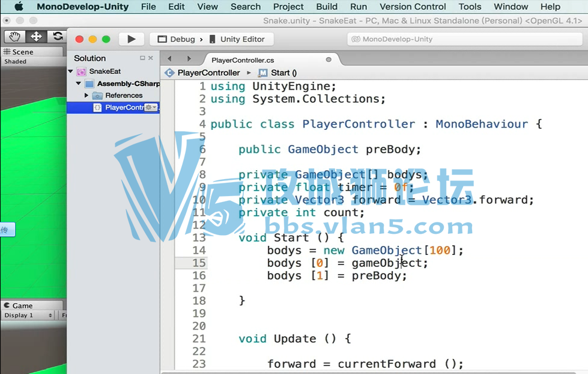The image size is (588, 374).
Task: Open the Search menu
Action: [x=246, y=7]
